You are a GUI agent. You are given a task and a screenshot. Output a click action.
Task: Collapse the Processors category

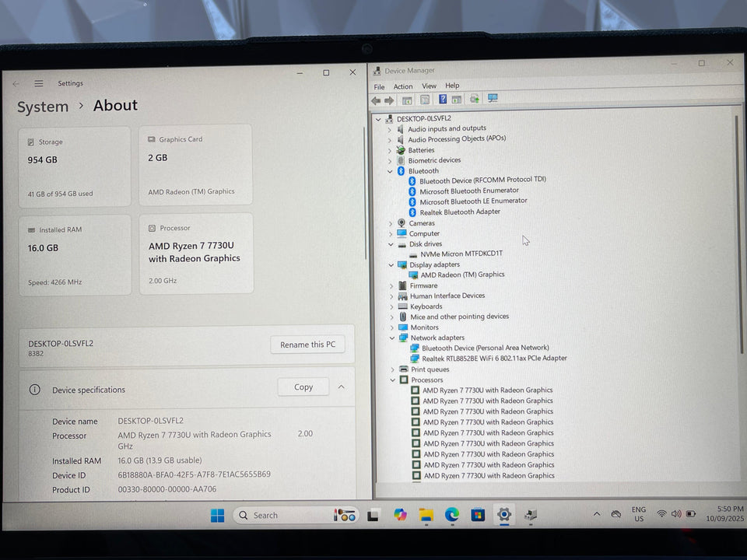[392, 380]
